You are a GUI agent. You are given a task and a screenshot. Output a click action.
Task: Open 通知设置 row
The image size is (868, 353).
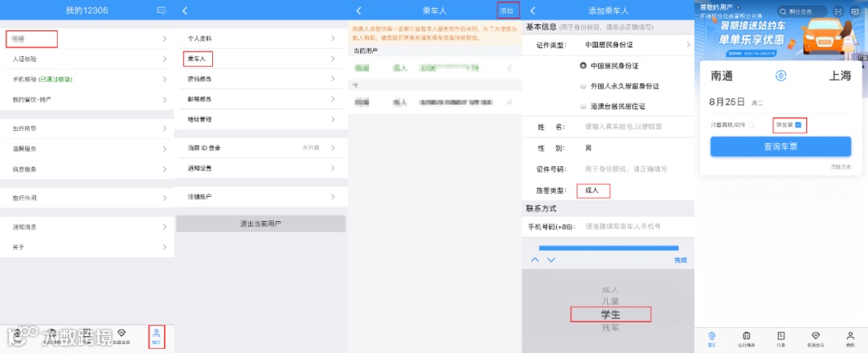click(260, 168)
